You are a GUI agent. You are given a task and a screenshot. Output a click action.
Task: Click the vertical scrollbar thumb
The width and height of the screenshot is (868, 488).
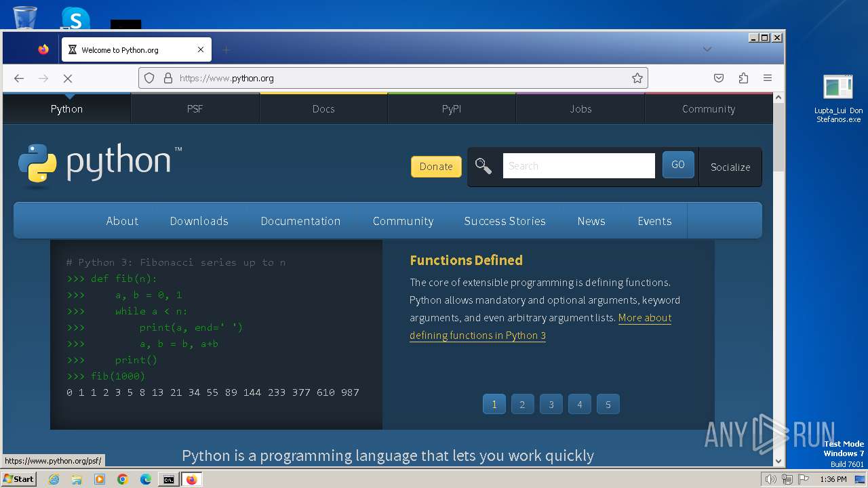tap(778, 138)
